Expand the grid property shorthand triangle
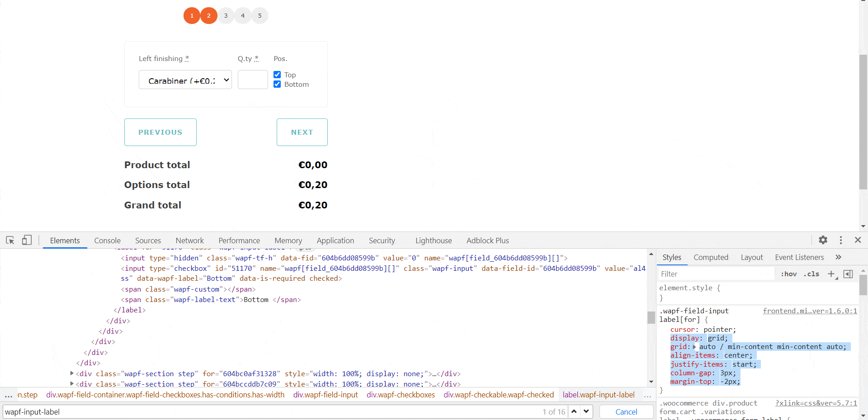Viewport: 868px width, 420px height. click(x=694, y=347)
